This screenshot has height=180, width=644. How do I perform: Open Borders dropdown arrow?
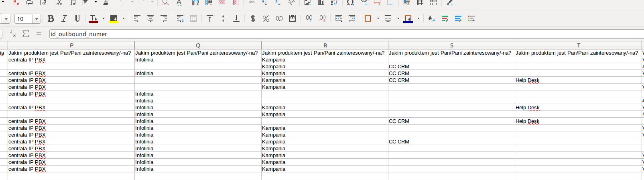coord(378,18)
